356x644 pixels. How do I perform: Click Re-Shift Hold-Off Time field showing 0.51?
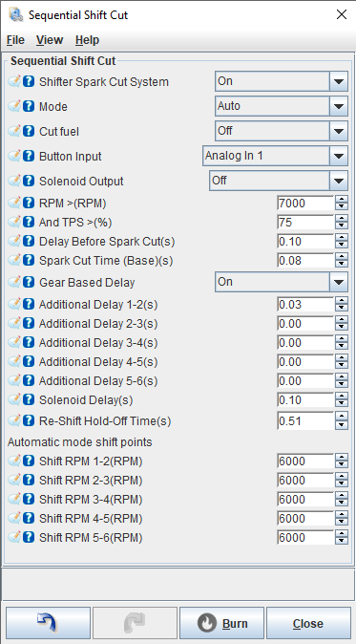[x=305, y=420]
